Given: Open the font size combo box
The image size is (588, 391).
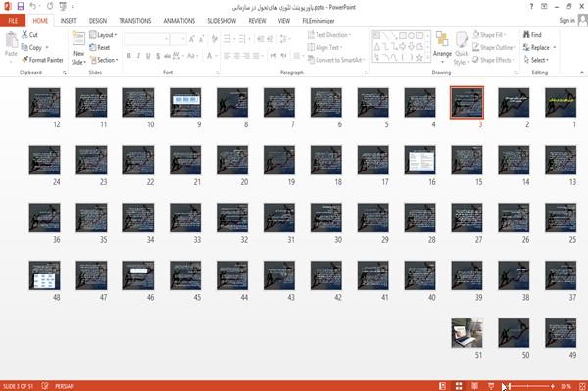Looking at the screenshot, I should pos(177,39).
